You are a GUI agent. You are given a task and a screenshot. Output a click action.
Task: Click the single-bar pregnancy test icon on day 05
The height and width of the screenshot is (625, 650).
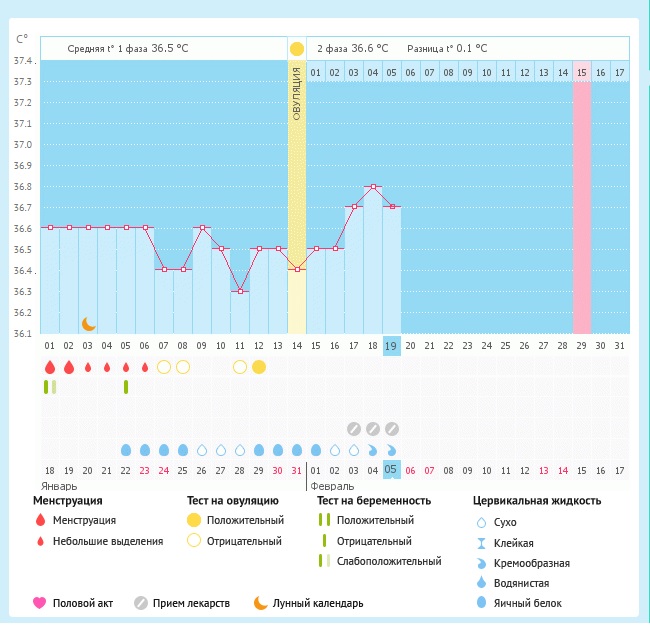126,387
